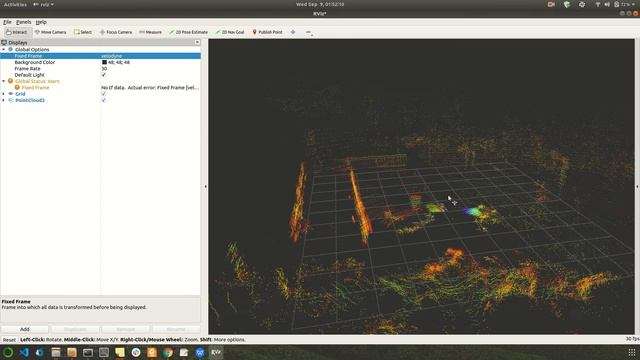The image size is (640, 360).
Task: Click the clock date in top bar
Action: (x=320, y=4)
